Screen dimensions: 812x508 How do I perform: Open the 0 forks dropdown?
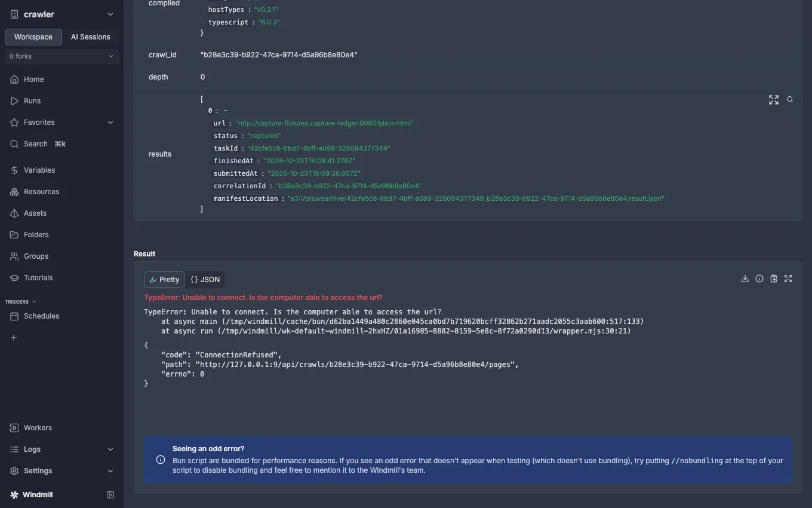62,56
